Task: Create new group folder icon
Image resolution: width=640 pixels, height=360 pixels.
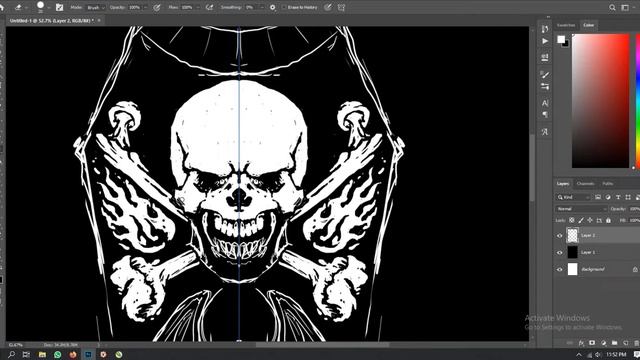Action: tap(614, 343)
